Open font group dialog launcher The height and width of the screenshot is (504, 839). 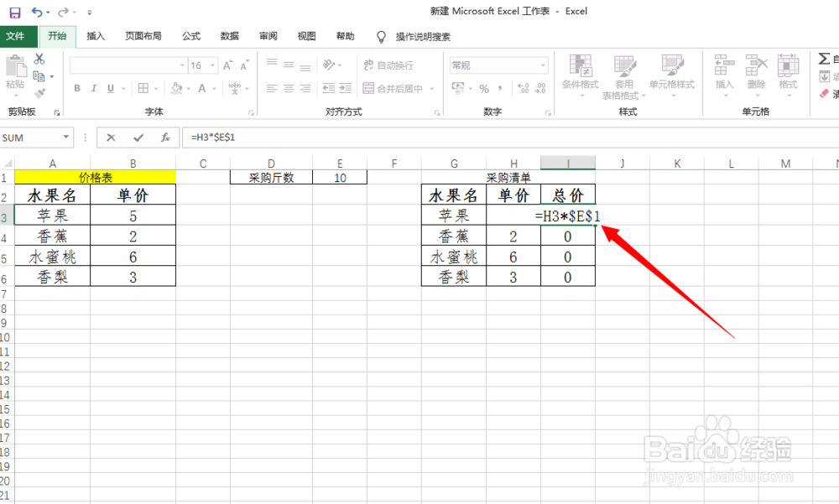click(x=251, y=113)
